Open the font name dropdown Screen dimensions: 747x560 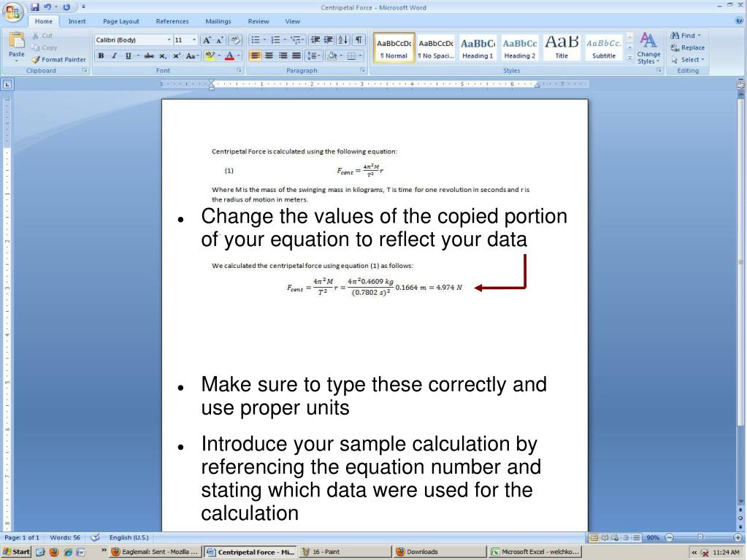(x=169, y=40)
